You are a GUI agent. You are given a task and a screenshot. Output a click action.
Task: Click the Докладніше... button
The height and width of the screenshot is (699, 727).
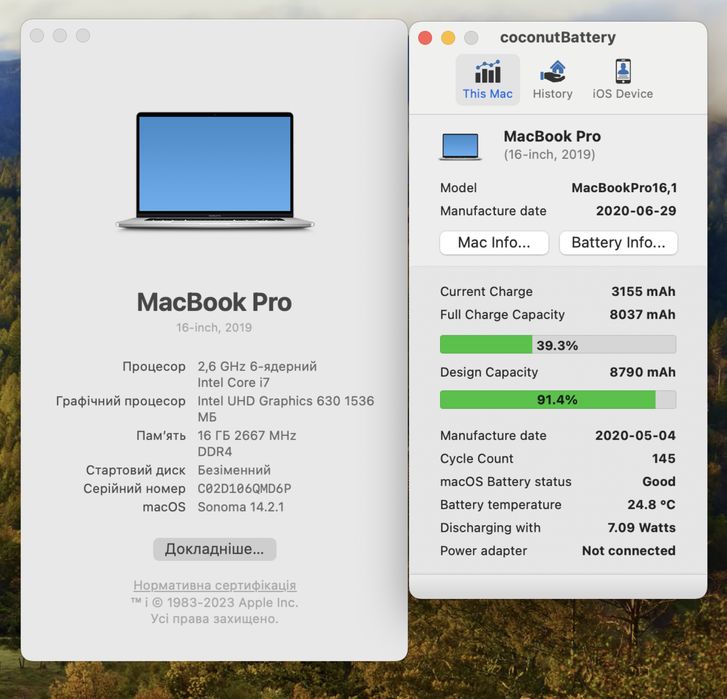215,549
